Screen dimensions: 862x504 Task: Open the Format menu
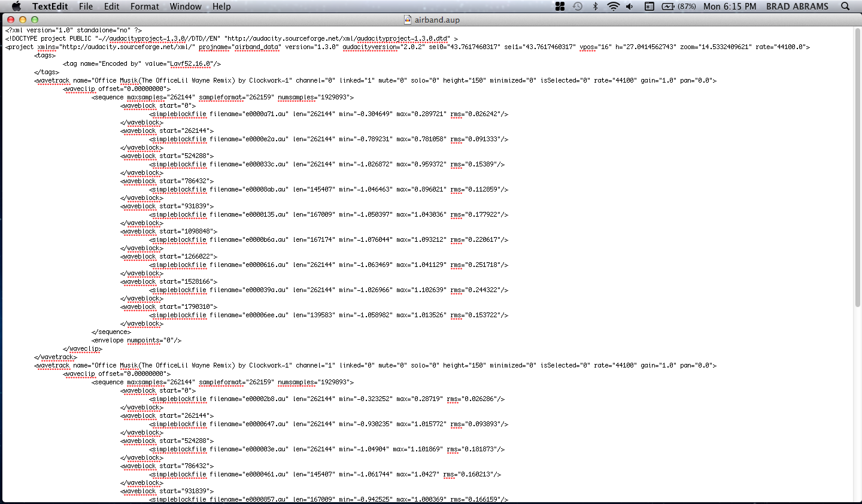pyautogui.click(x=144, y=6)
